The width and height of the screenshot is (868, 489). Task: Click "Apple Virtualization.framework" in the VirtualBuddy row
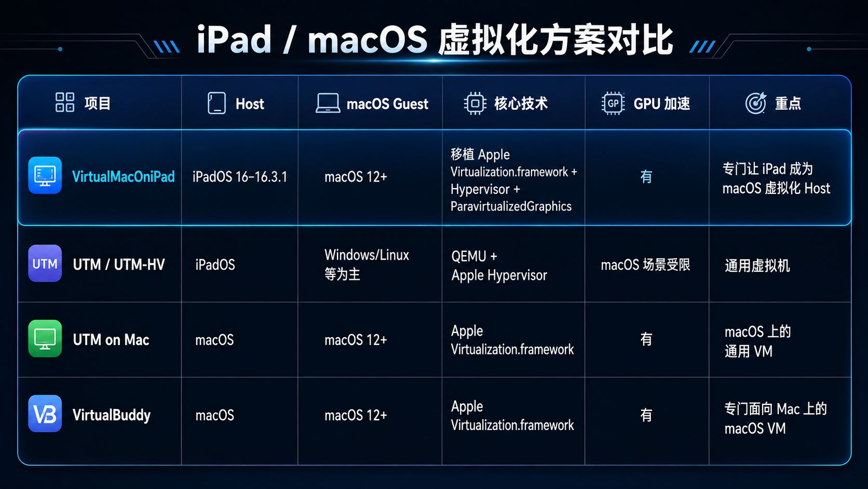click(x=513, y=416)
